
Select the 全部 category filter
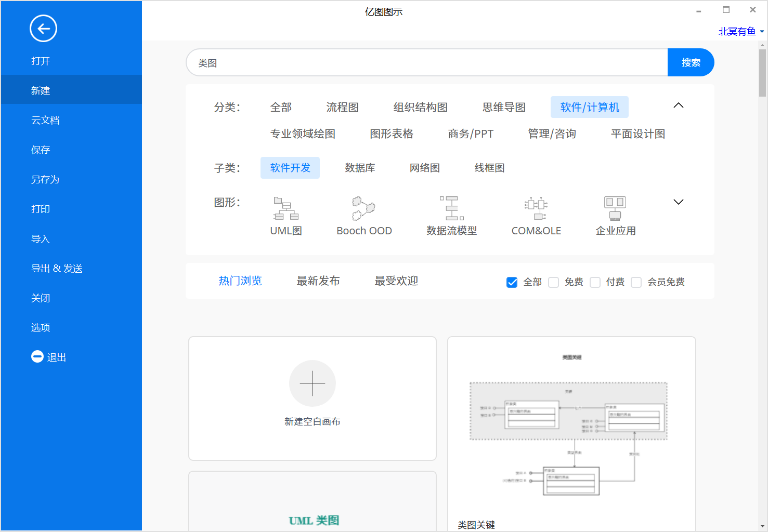281,107
